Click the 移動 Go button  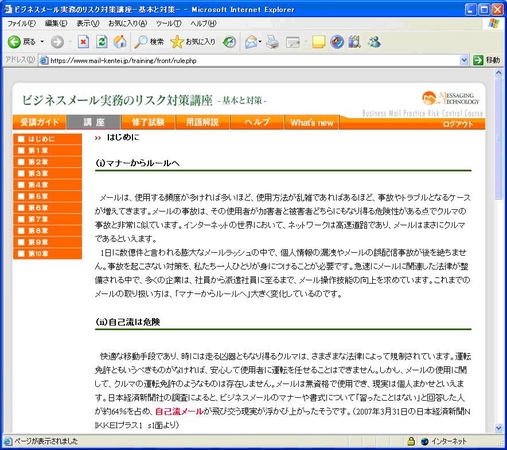487,60
